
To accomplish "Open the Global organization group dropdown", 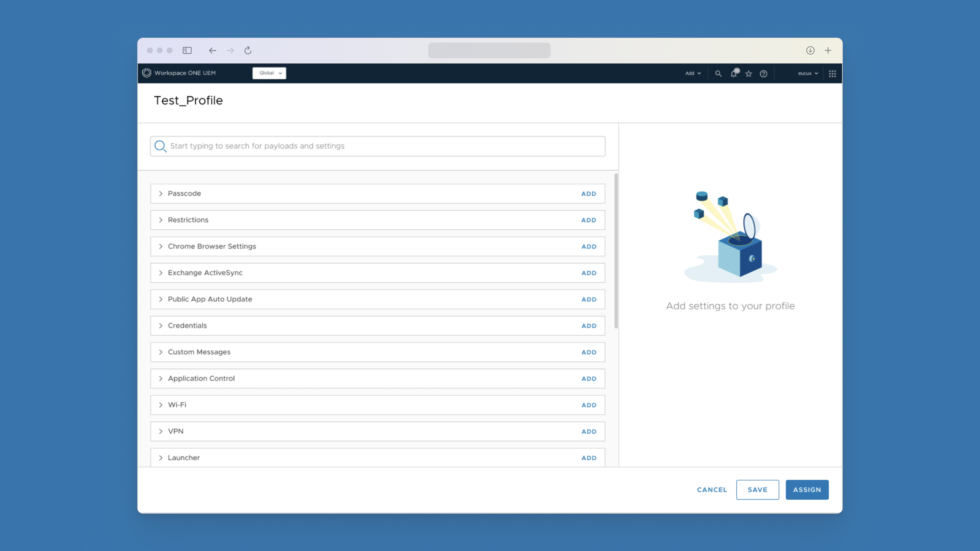I will point(269,73).
